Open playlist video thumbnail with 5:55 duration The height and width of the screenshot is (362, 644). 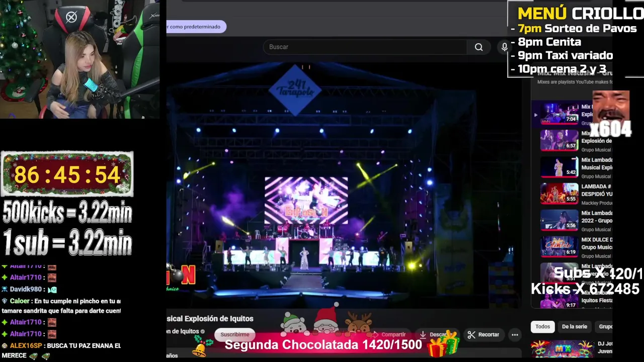click(559, 194)
